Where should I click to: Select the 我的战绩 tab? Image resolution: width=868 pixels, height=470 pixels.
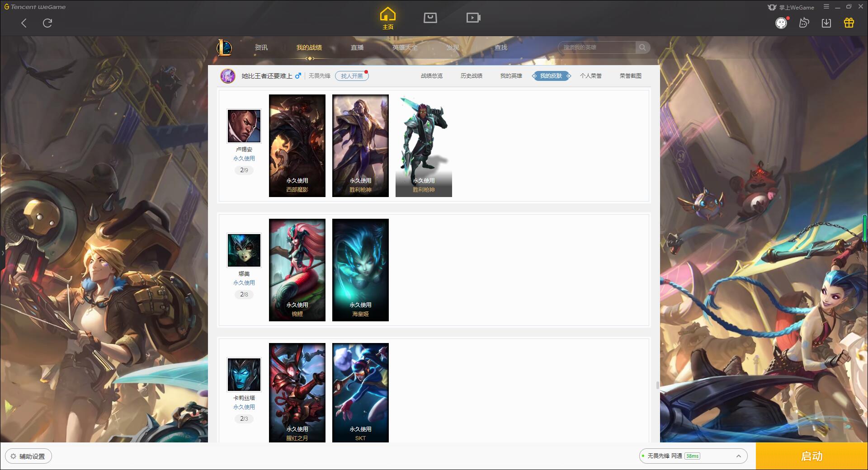pos(309,47)
